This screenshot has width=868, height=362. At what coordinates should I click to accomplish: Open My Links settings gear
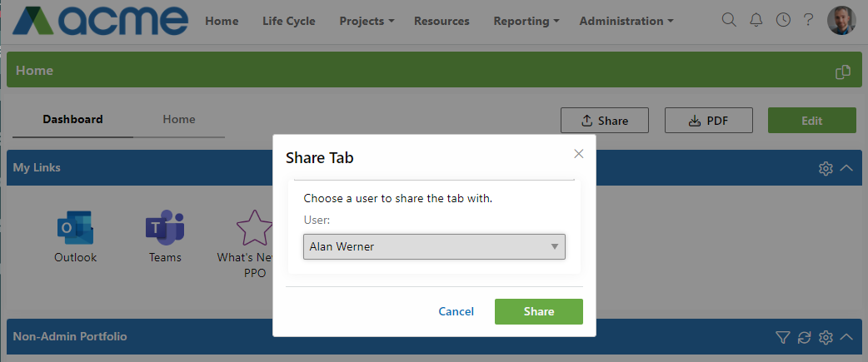pyautogui.click(x=826, y=168)
